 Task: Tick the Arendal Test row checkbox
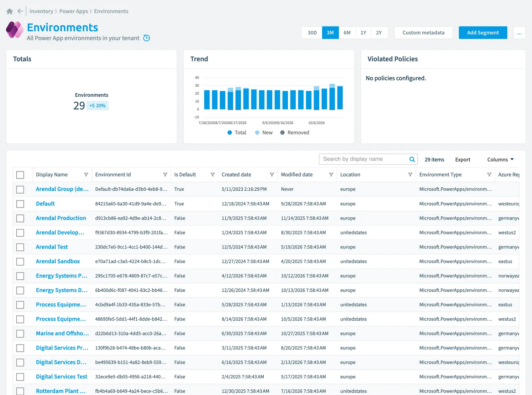[x=20, y=247]
